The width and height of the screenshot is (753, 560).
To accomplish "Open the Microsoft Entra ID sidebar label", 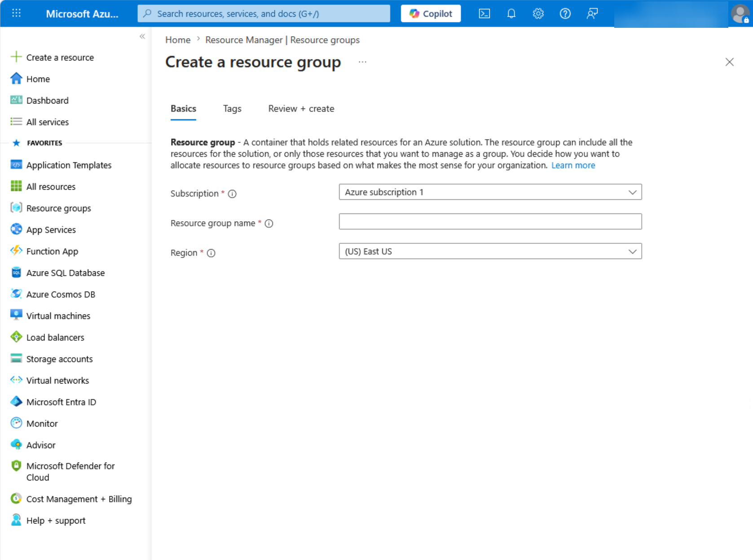I will pos(61,402).
